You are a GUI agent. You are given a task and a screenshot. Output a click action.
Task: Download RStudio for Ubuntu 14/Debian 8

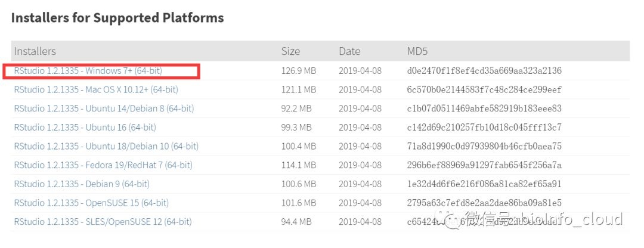coord(104,108)
